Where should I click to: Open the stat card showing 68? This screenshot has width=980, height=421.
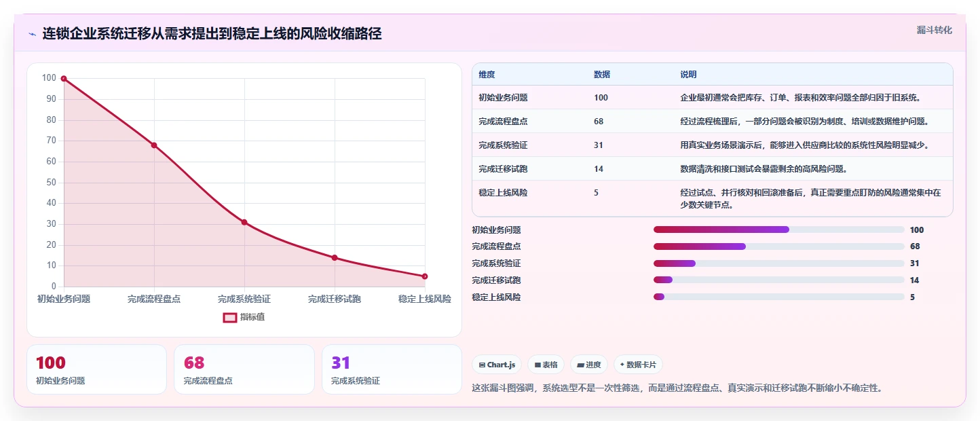[244, 369]
